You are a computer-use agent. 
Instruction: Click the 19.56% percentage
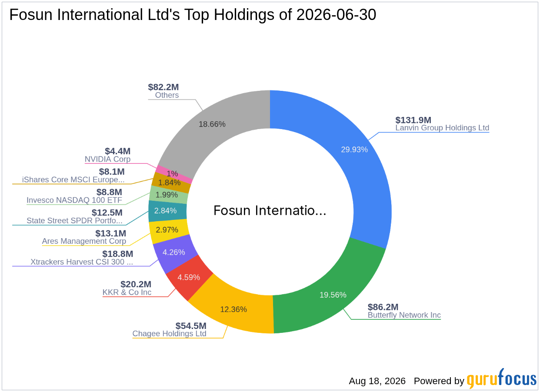pyautogui.click(x=333, y=295)
